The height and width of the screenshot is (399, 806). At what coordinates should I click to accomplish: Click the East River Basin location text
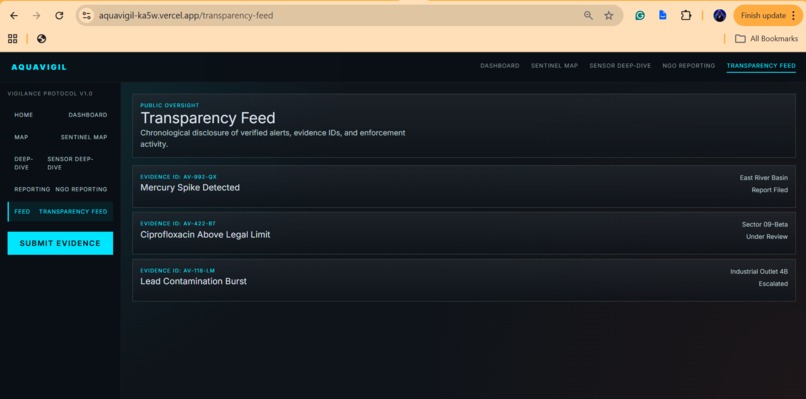(763, 178)
